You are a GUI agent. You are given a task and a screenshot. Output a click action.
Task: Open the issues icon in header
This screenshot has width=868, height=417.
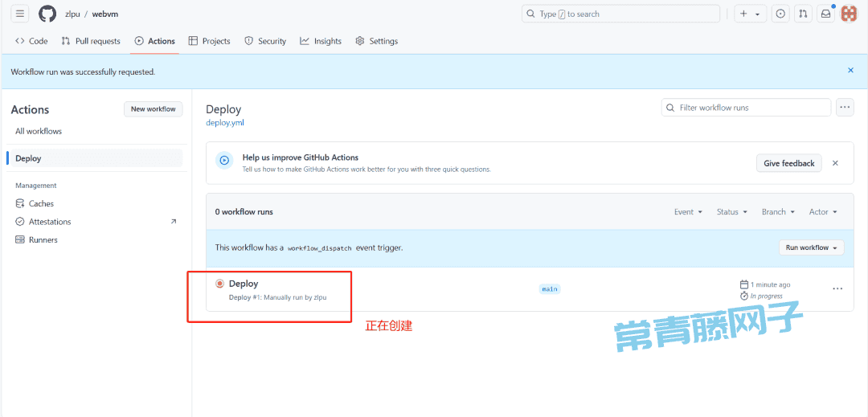780,14
